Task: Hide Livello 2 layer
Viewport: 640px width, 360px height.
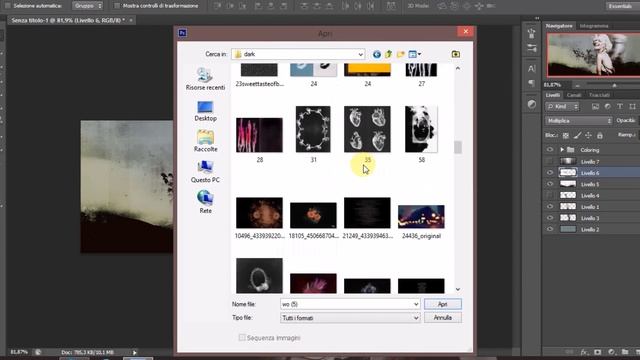Action: coord(550,229)
